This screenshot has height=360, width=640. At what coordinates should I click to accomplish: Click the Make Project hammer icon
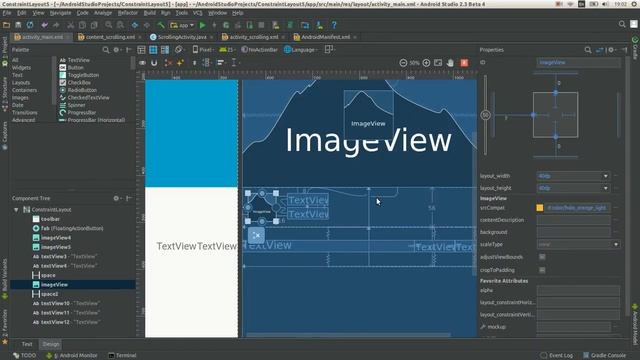coord(161,25)
